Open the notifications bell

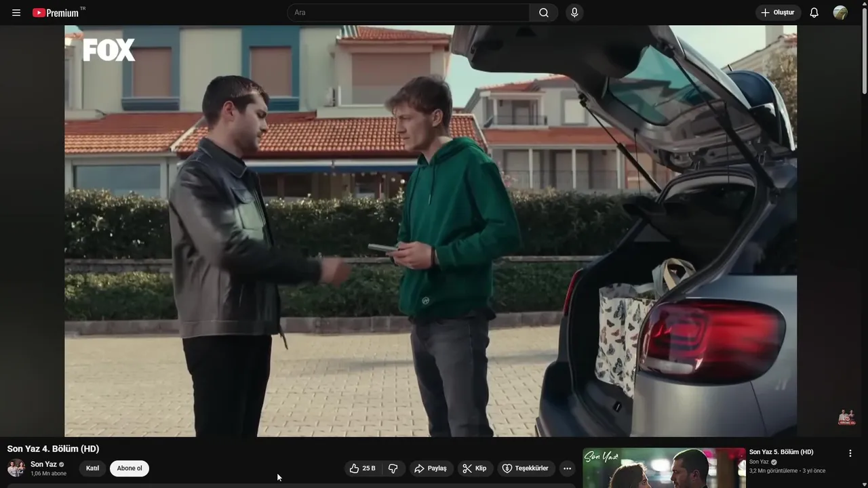coord(814,13)
